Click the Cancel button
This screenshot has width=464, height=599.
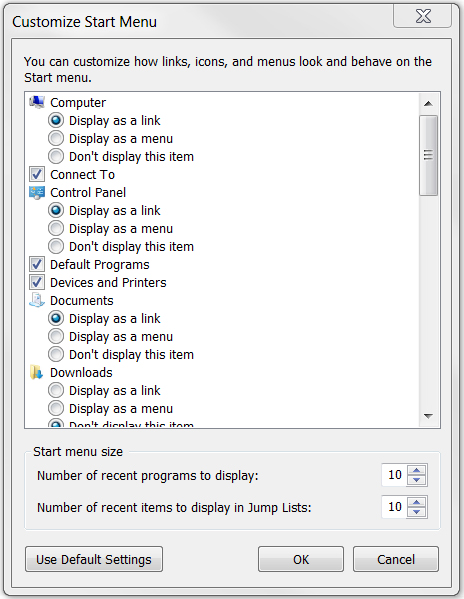coord(396,559)
